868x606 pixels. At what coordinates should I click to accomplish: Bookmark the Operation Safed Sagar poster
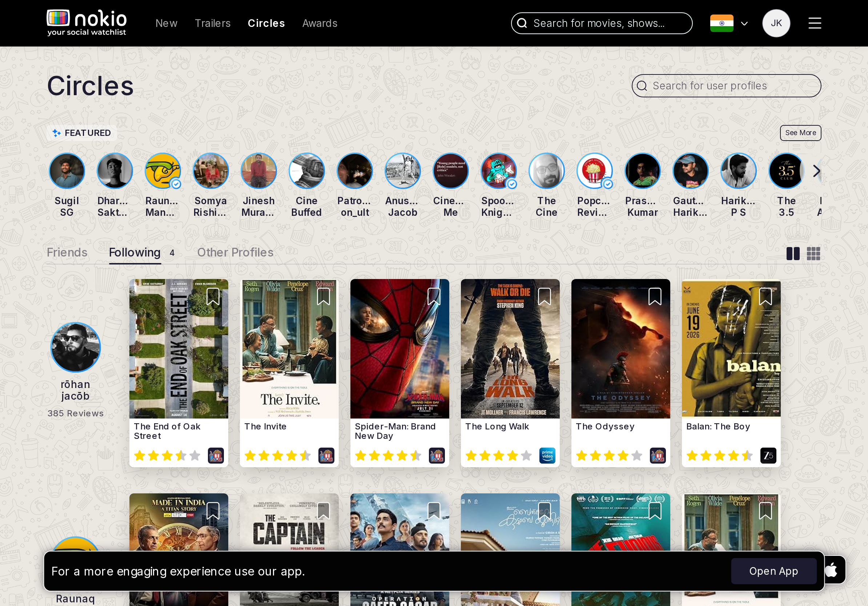[434, 511]
